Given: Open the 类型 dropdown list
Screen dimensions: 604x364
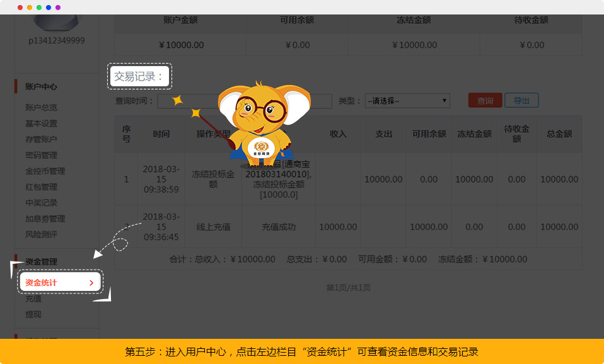Looking at the screenshot, I should point(407,101).
